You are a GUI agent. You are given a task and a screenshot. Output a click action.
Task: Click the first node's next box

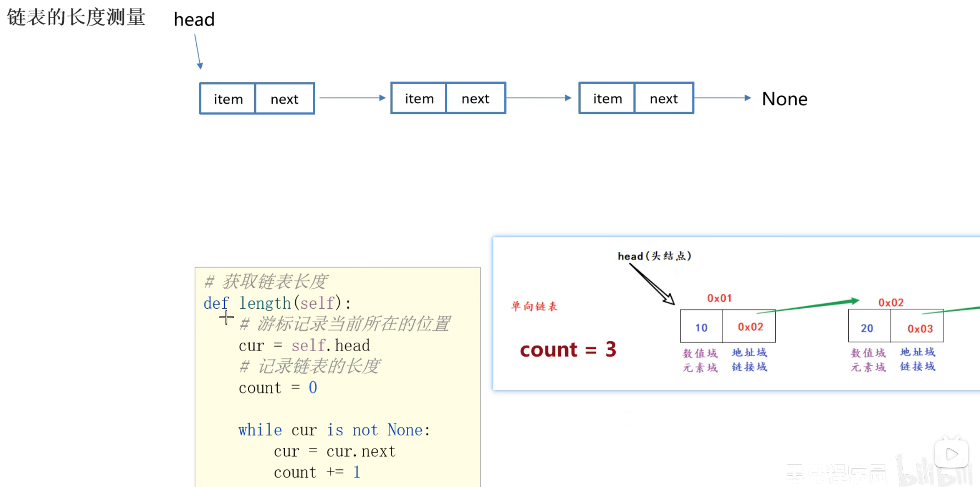[284, 99]
